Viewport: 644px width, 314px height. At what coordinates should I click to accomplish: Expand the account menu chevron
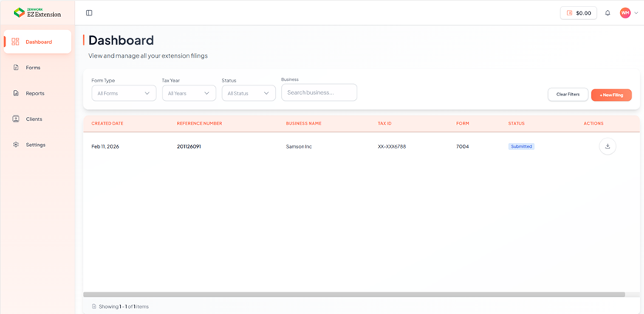point(636,13)
